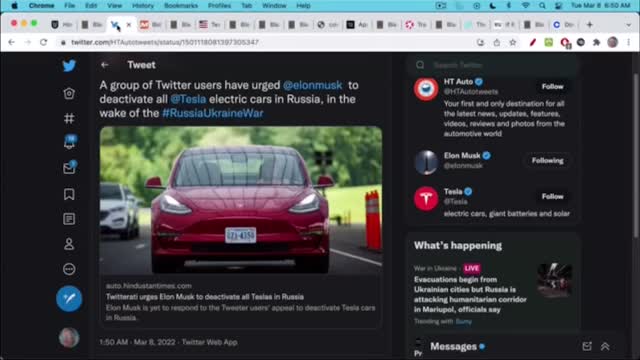Compose a new message in Messages drawer
Image resolution: width=640 pixels, height=360 pixels.
587,347
